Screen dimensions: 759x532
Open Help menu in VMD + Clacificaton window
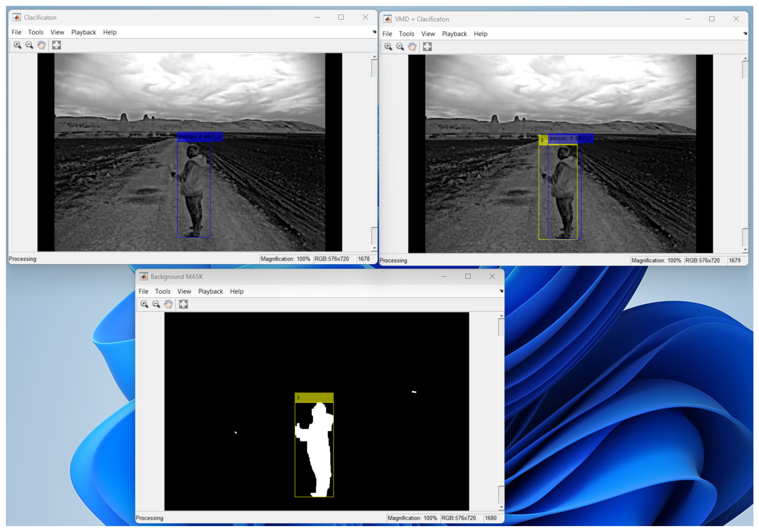click(480, 34)
